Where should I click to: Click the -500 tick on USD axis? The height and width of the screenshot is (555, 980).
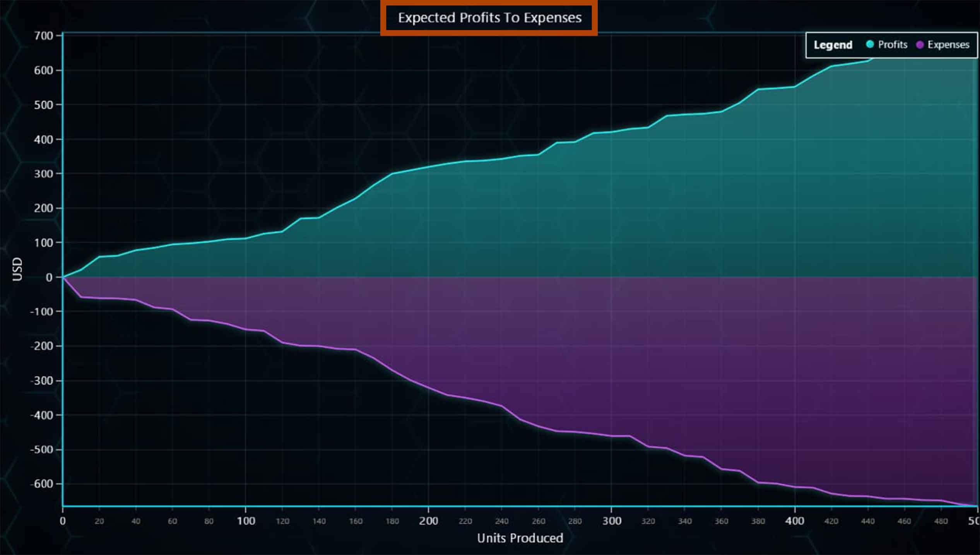[x=41, y=449]
